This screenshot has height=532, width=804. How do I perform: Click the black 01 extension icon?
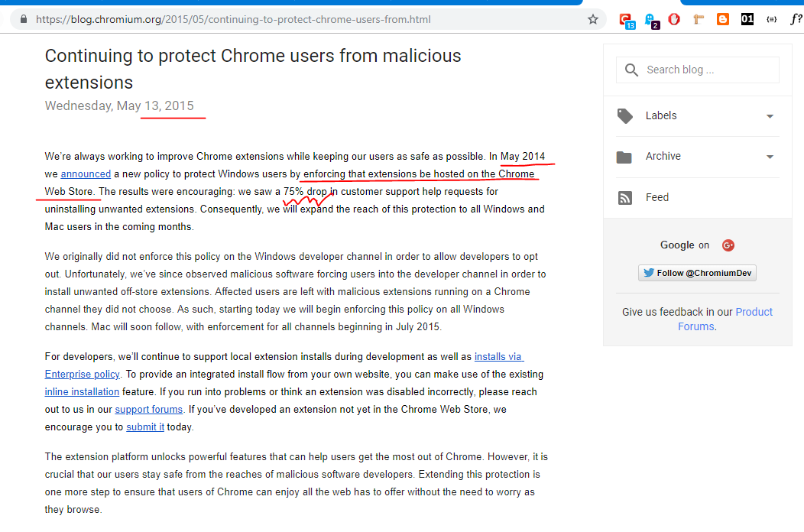(x=747, y=20)
